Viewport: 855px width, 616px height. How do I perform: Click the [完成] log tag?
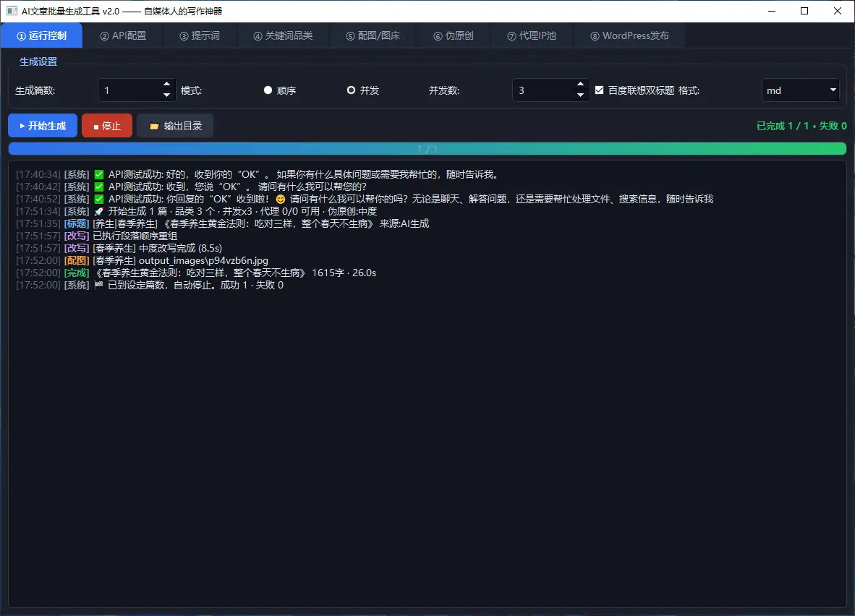tap(77, 273)
